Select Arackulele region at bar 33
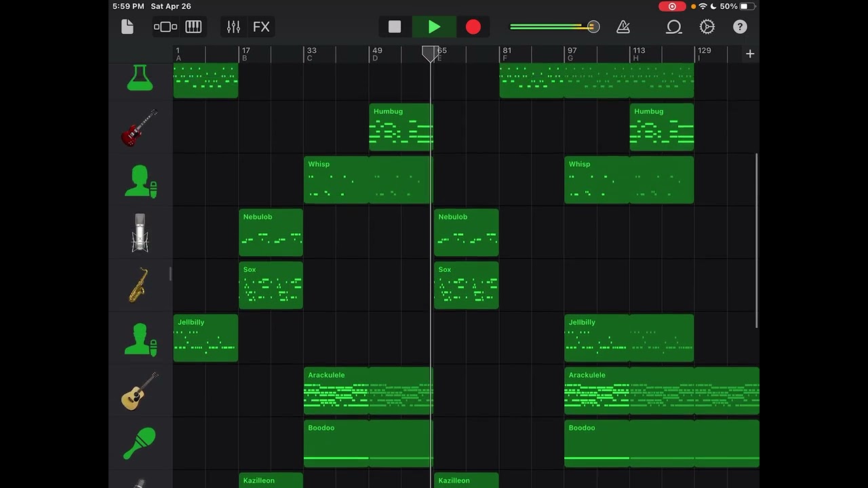868x488 pixels. pyautogui.click(x=368, y=391)
